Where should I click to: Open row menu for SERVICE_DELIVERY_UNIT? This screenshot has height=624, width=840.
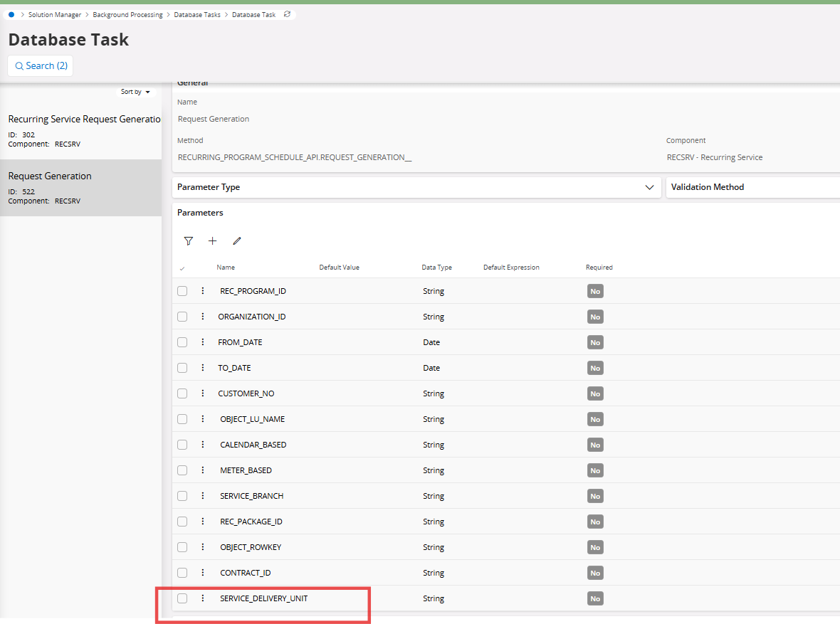(x=202, y=598)
